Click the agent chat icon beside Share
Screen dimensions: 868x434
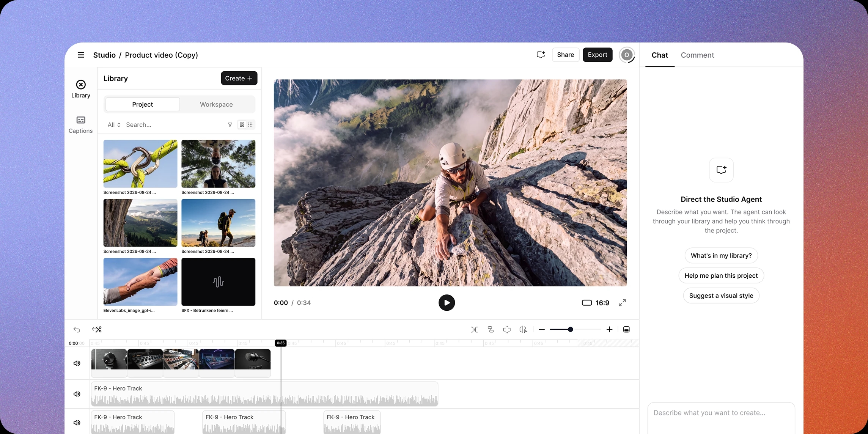[541, 55]
